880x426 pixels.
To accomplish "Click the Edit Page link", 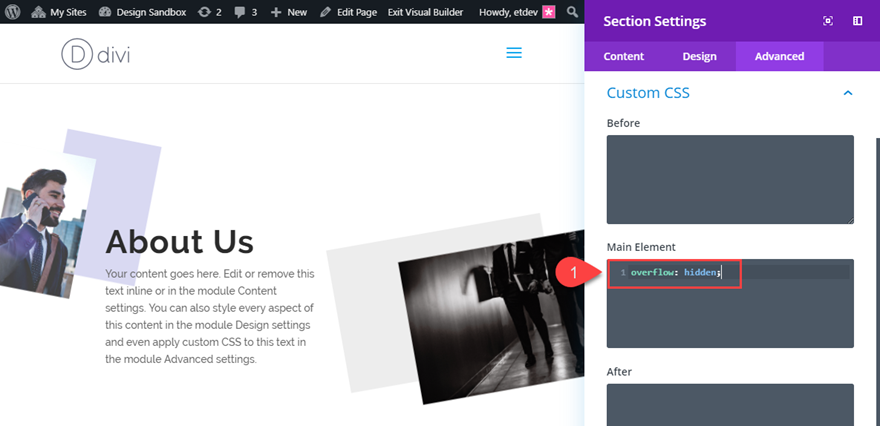I will coord(349,12).
